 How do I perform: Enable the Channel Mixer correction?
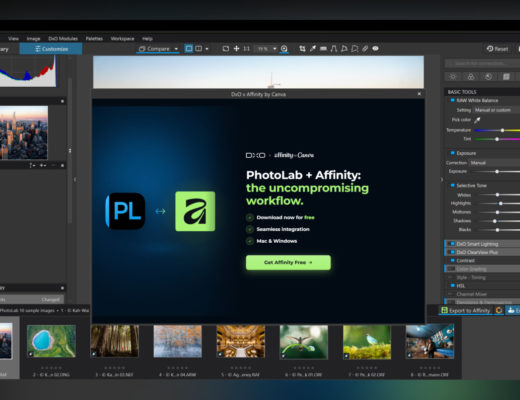[x=450, y=294]
